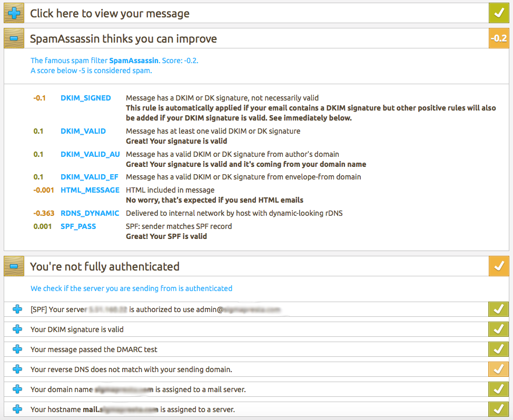
Task: Click the orange checkmark on authentication header
Action: (498, 266)
